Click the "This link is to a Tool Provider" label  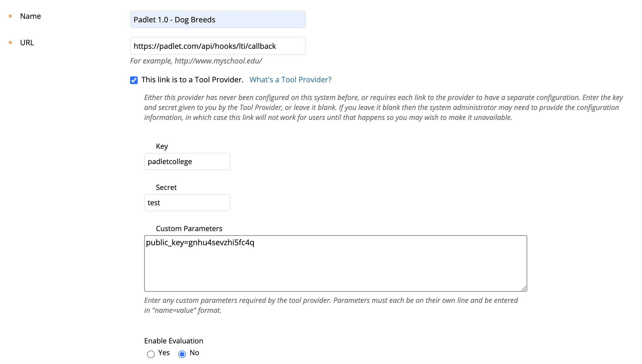point(192,80)
